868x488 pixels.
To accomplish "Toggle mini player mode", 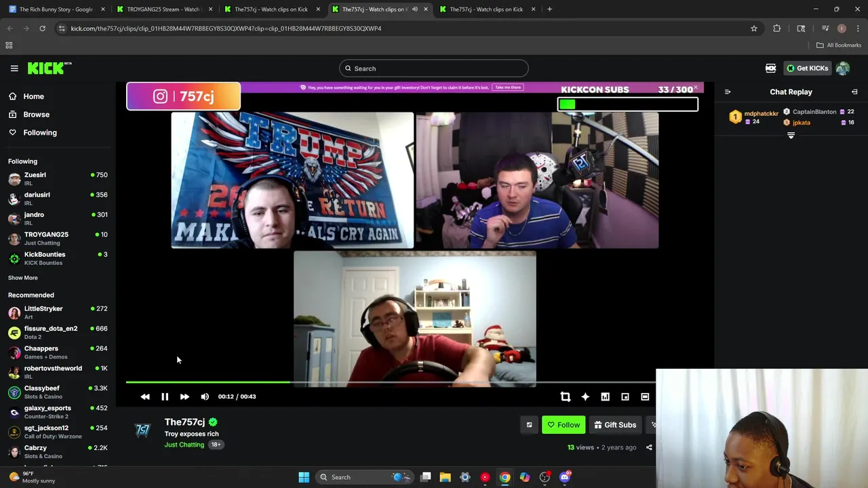I will [625, 396].
